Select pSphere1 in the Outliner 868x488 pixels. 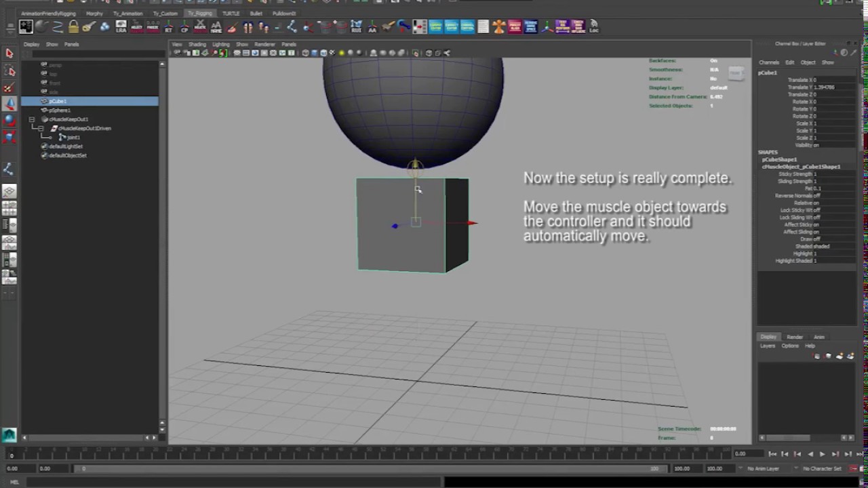(x=59, y=110)
